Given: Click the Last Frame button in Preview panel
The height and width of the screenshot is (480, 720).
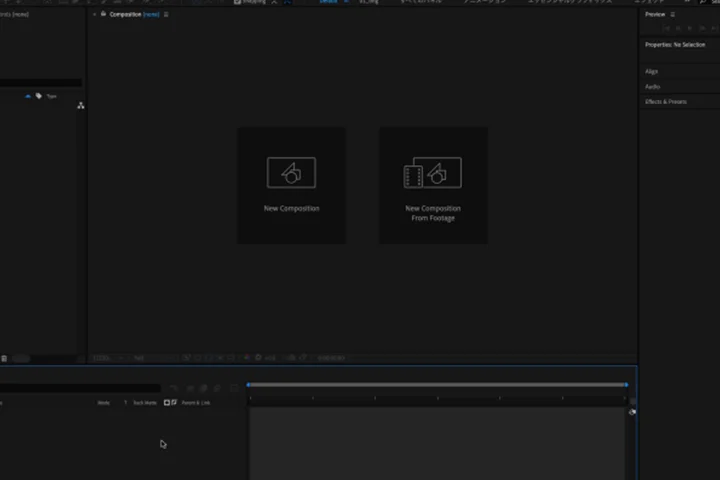Looking at the screenshot, I should click(x=714, y=28).
